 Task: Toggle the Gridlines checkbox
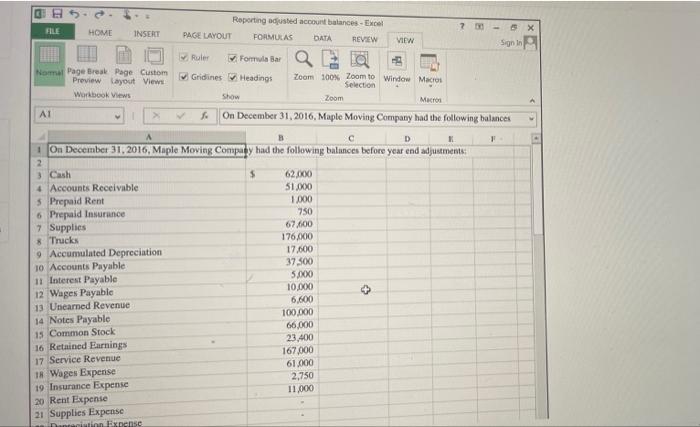[183, 76]
